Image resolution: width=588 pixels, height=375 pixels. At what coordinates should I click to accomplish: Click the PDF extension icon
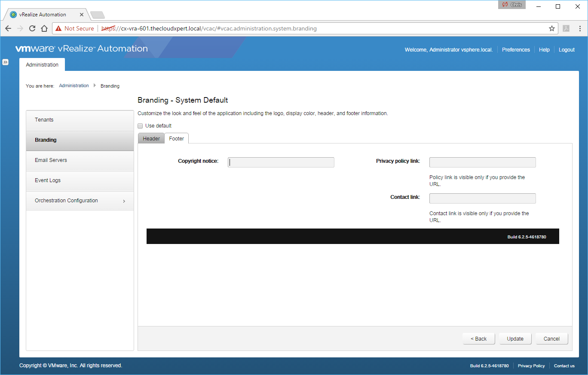(x=566, y=28)
